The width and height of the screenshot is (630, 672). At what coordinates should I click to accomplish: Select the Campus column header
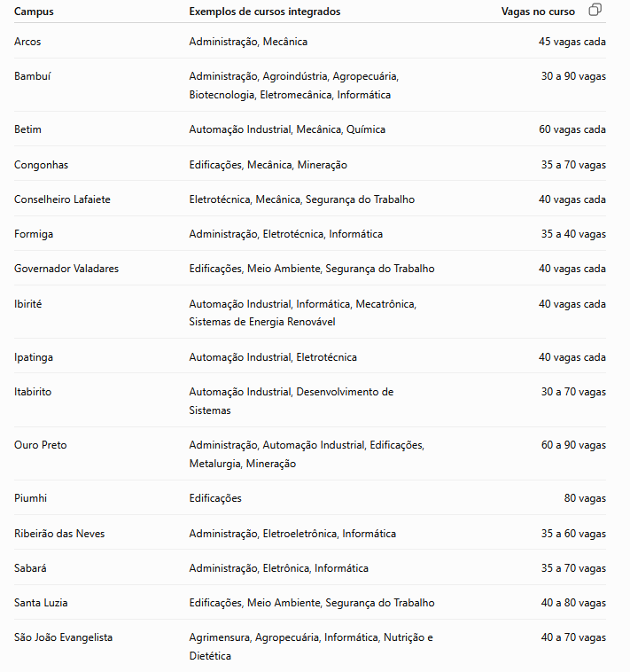[34, 12]
